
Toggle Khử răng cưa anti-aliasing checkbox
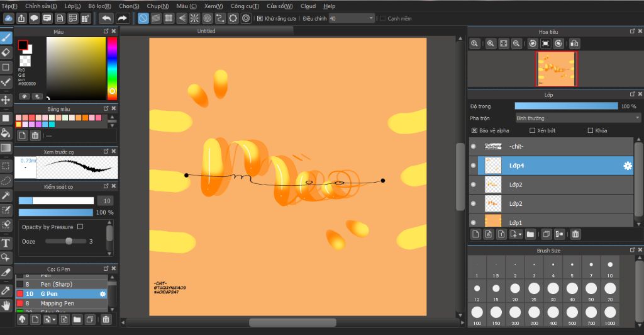(x=260, y=18)
